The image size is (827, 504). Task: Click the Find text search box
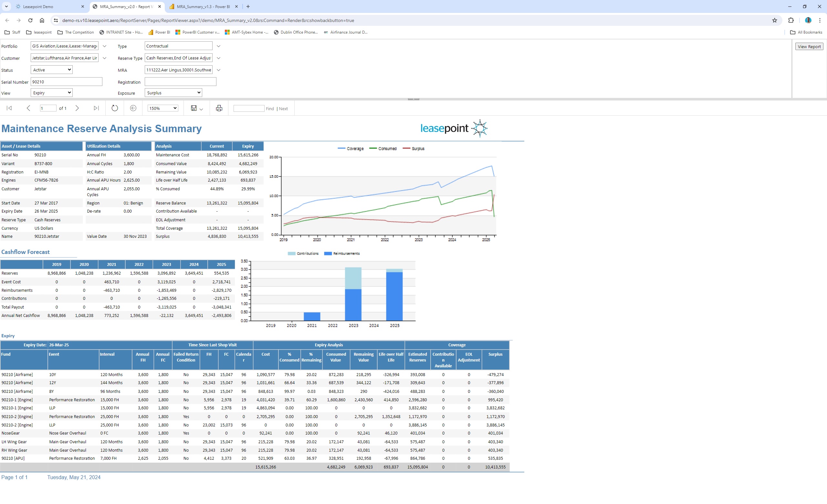coord(249,108)
